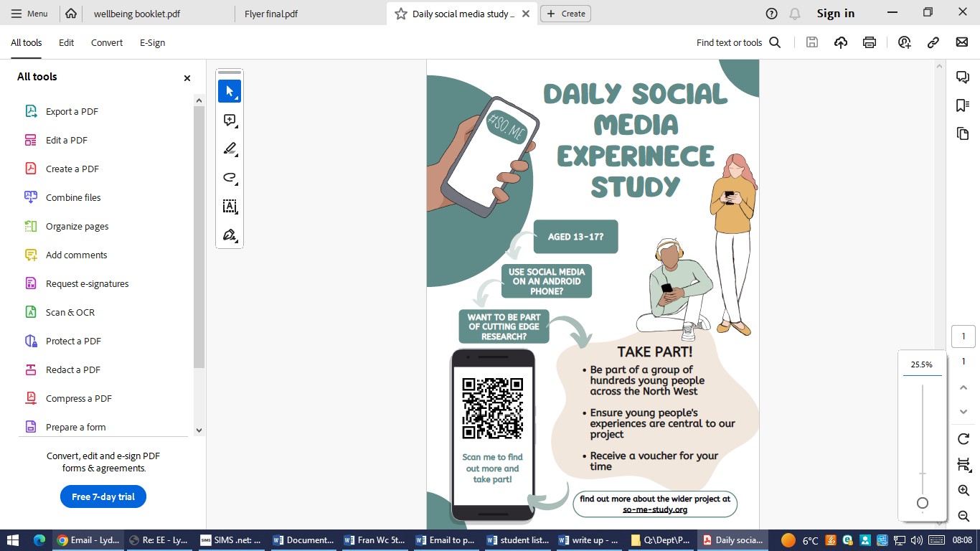Switch to wellbeing booklet.pdf tab
This screenshot has height=551, width=980.
(x=137, y=14)
